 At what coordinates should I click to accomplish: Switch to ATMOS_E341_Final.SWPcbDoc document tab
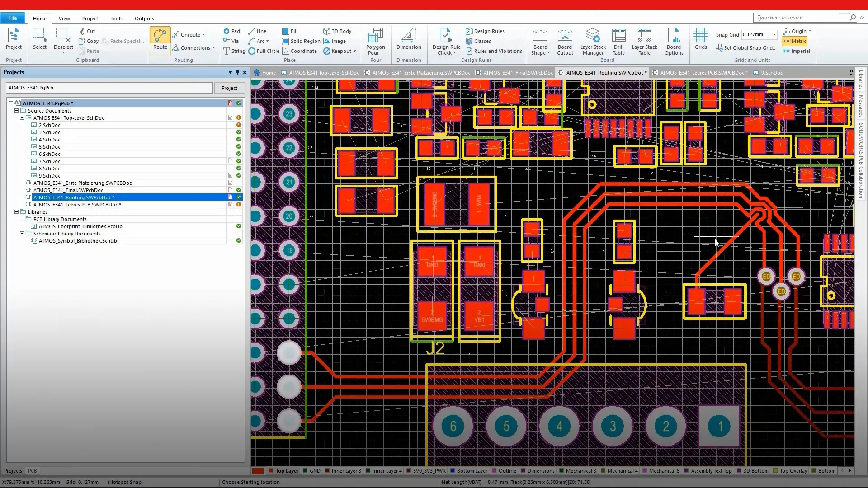[x=518, y=73]
